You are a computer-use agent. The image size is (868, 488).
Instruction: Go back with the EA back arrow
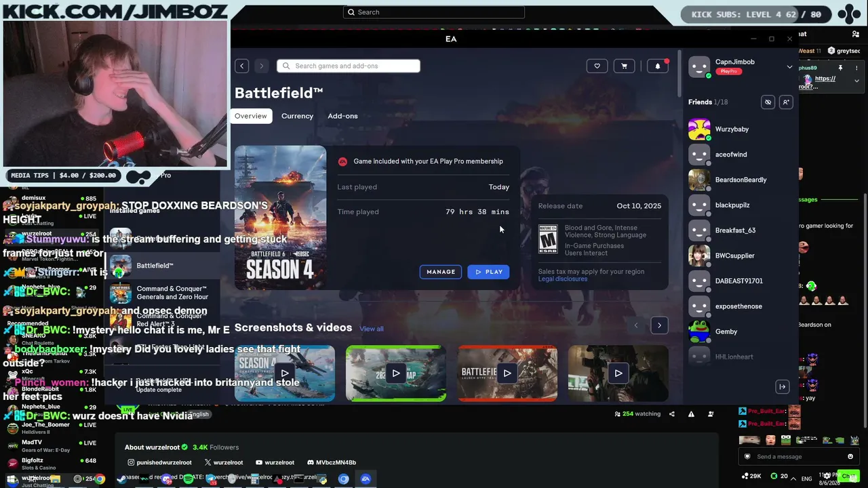click(242, 66)
